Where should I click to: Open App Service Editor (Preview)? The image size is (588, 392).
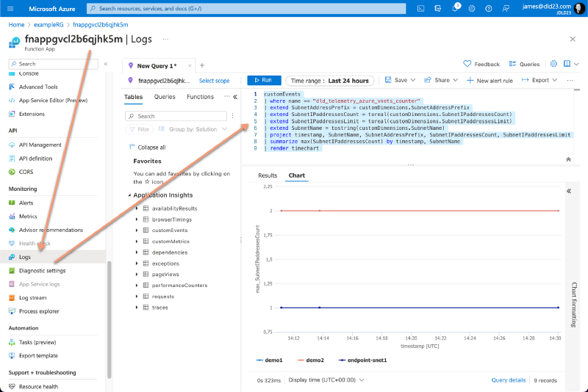[53, 101]
